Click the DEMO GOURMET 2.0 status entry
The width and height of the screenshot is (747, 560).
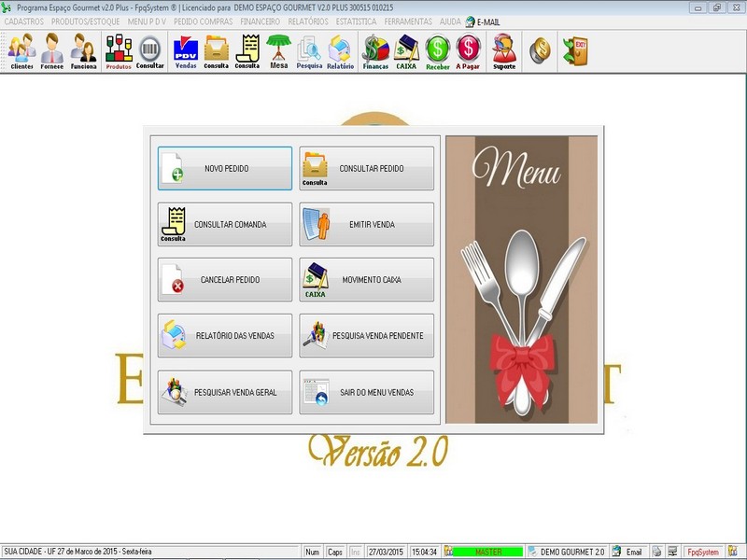point(567,552)
